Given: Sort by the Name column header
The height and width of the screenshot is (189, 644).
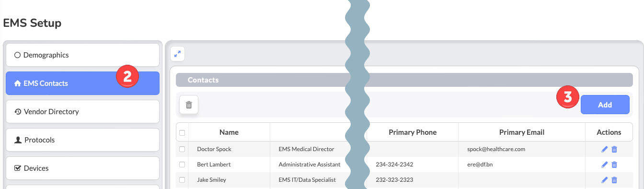Looking at the screenshot, I should click(x=229, y=132).
